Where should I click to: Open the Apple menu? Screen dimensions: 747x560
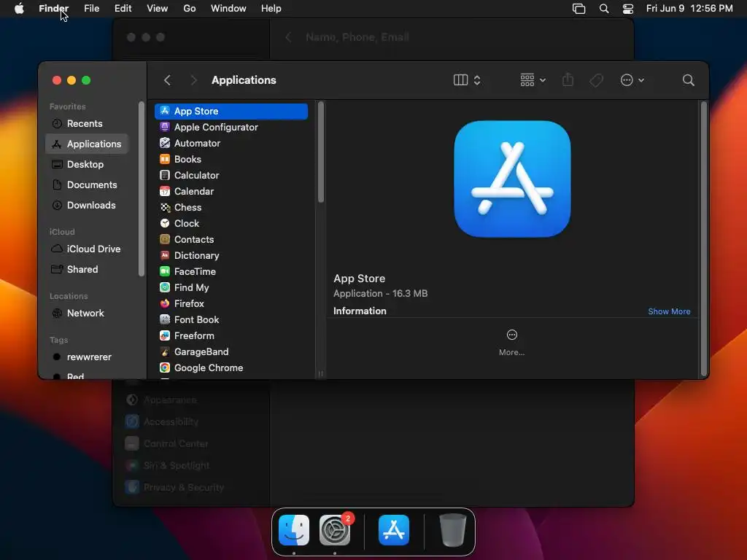(19, 9)
